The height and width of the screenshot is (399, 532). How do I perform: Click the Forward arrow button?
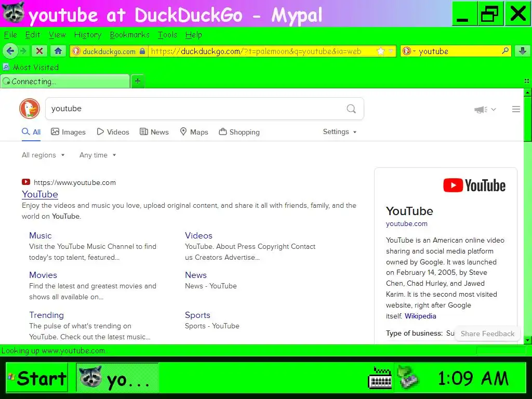23,51
